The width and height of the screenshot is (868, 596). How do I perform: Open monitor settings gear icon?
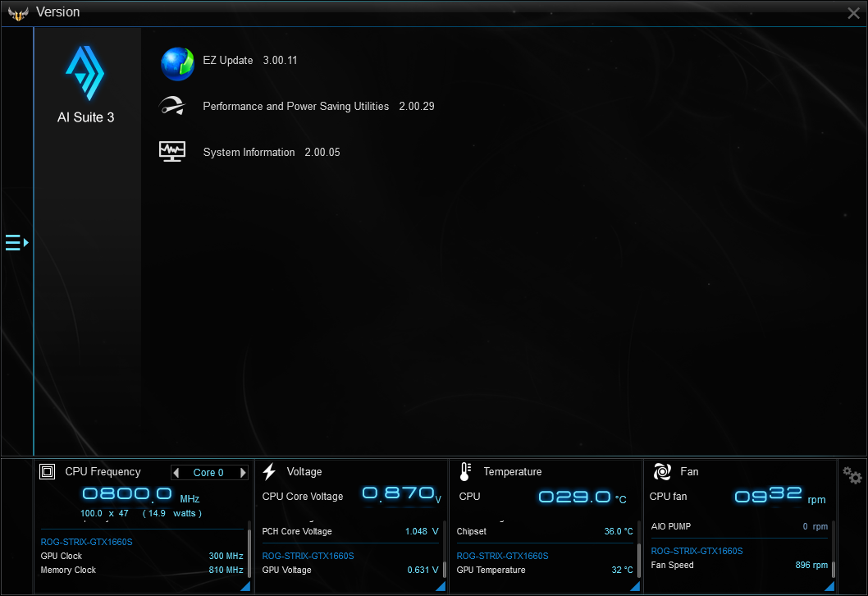click(852, 475)
